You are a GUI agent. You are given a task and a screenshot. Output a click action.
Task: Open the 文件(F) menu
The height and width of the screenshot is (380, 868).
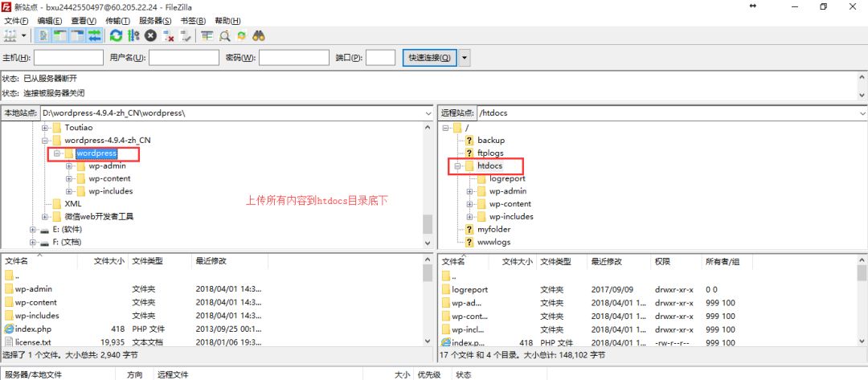point(16,20)
